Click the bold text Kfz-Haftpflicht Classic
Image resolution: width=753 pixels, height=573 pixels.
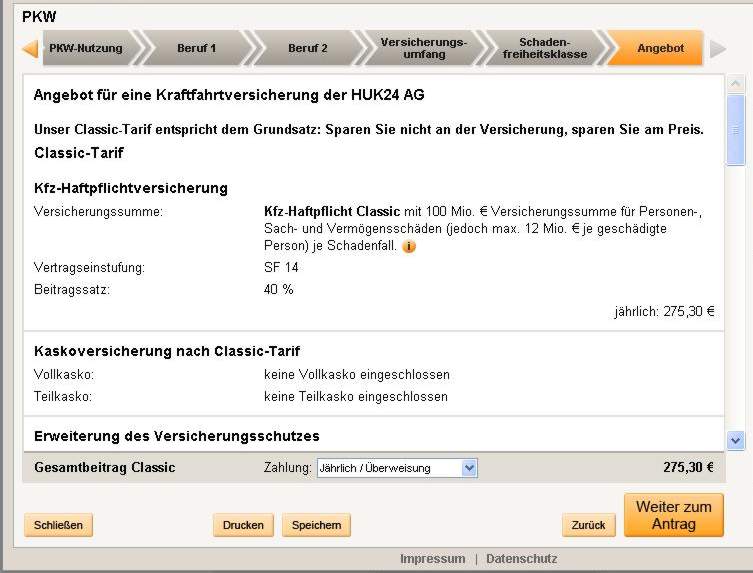pos(332,212)
